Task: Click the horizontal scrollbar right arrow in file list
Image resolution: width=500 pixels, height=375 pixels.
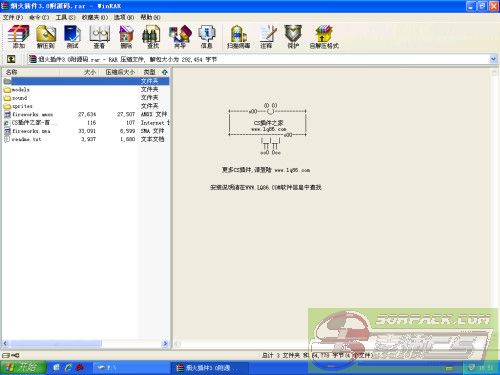Action: point(165,343)
